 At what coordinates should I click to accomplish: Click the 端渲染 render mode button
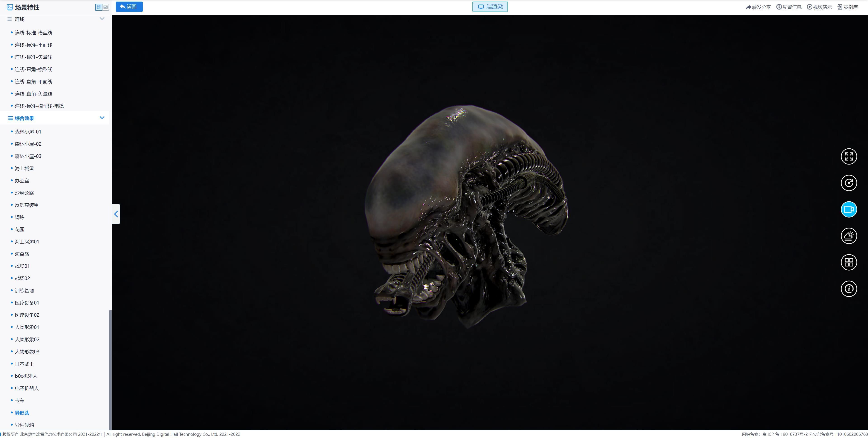490,7
